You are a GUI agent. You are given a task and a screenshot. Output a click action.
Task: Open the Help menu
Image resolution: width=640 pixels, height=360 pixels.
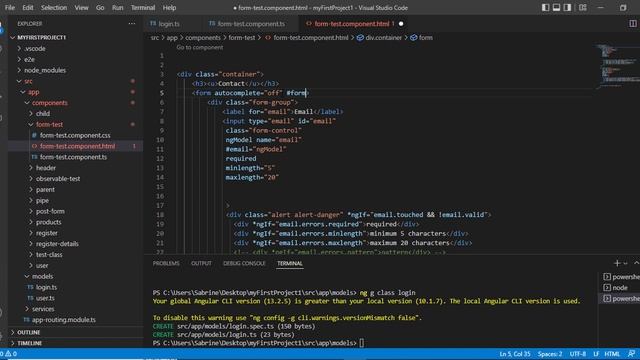(x=169, y=7)
